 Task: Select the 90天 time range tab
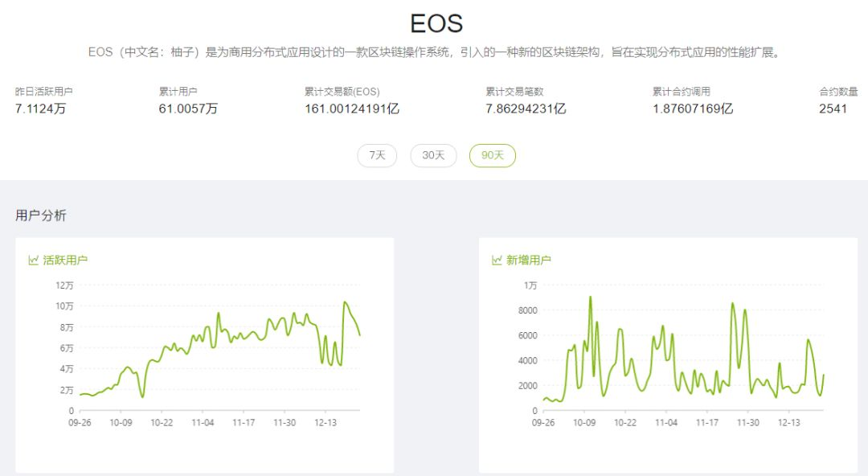[x=492, y=155]
